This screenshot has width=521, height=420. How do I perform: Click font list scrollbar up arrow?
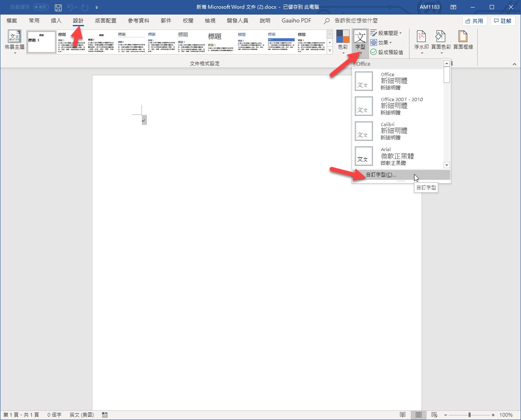(x=447, y=64)
